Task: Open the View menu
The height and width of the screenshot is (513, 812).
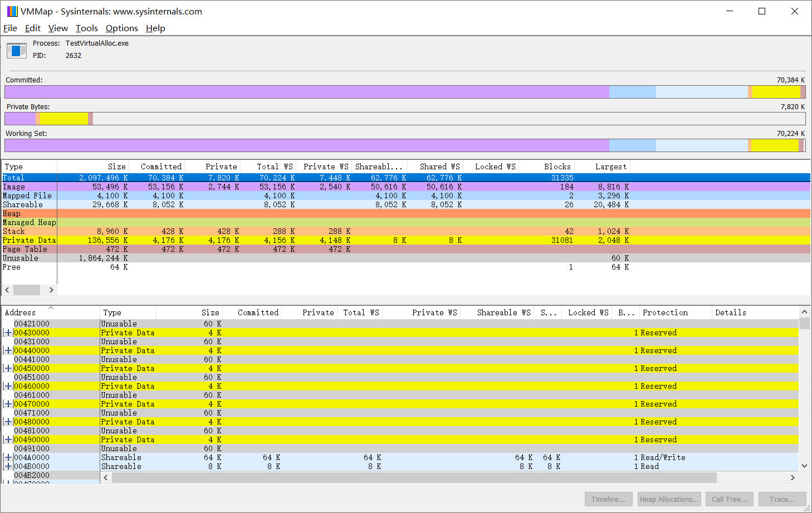Action: coord(58,28)
